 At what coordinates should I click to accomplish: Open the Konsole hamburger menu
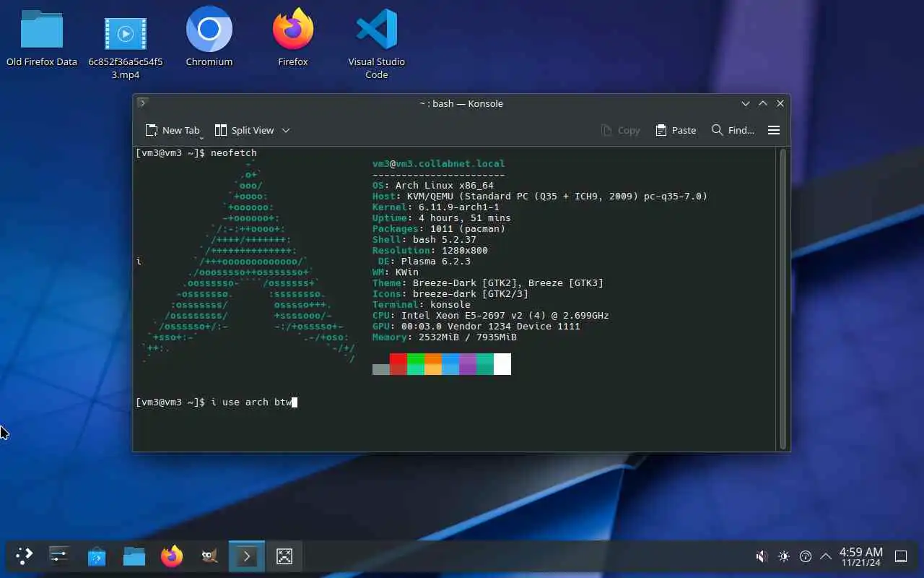click(774, 130)
